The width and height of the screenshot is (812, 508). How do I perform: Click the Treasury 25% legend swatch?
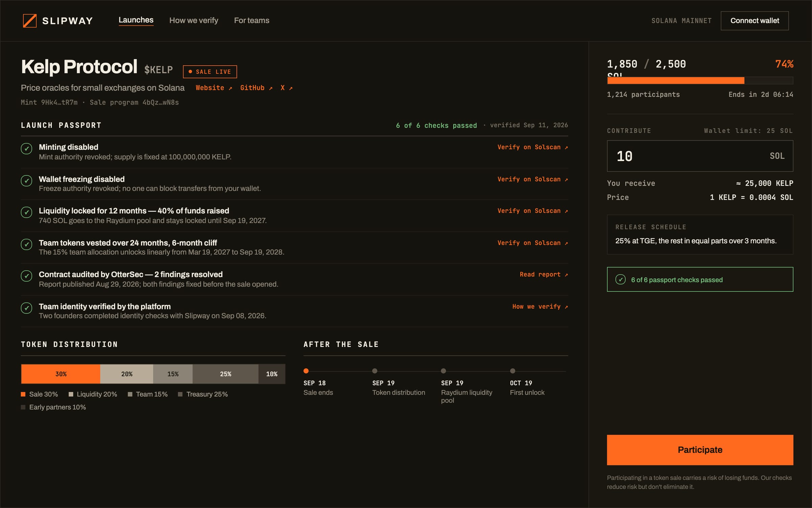tap(180, 394)
